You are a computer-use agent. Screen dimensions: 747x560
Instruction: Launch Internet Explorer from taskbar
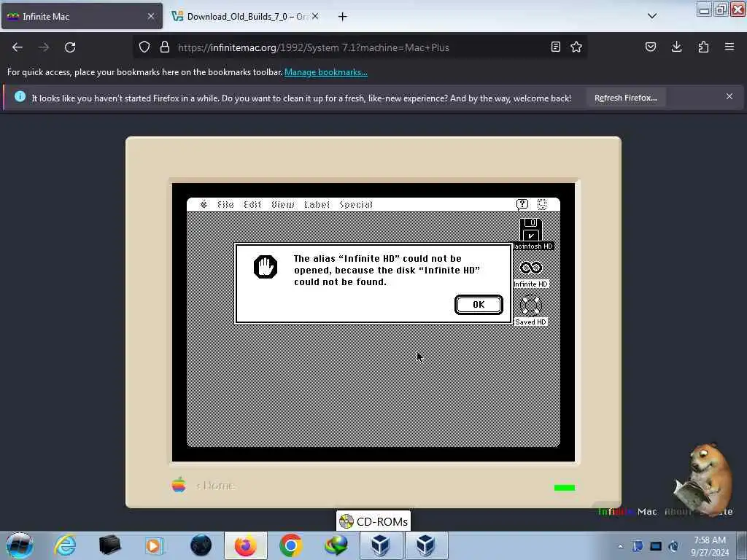pos(65,545)
